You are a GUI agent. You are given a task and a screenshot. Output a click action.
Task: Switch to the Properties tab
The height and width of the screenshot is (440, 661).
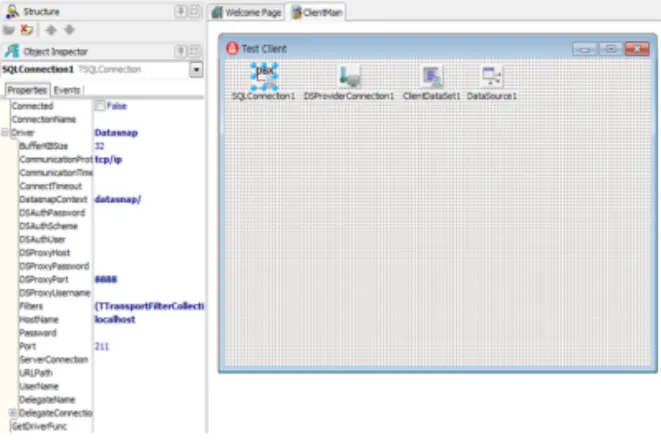point(27,90)
